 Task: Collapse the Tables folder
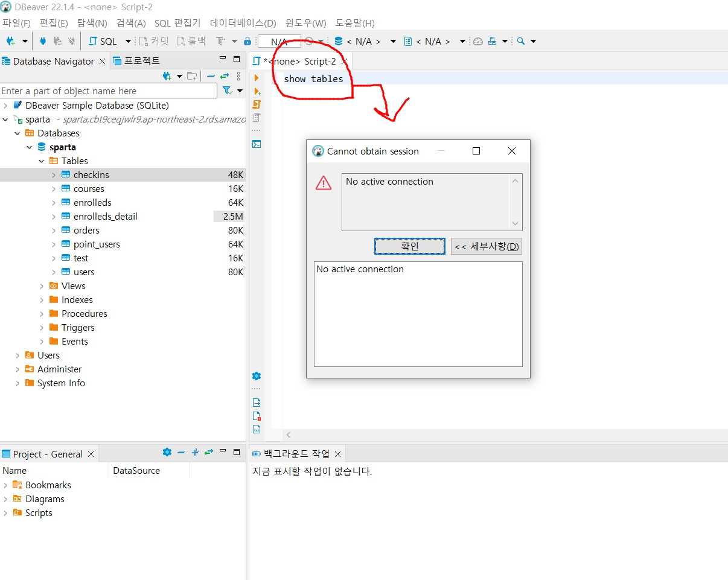[x=42, y=161]
